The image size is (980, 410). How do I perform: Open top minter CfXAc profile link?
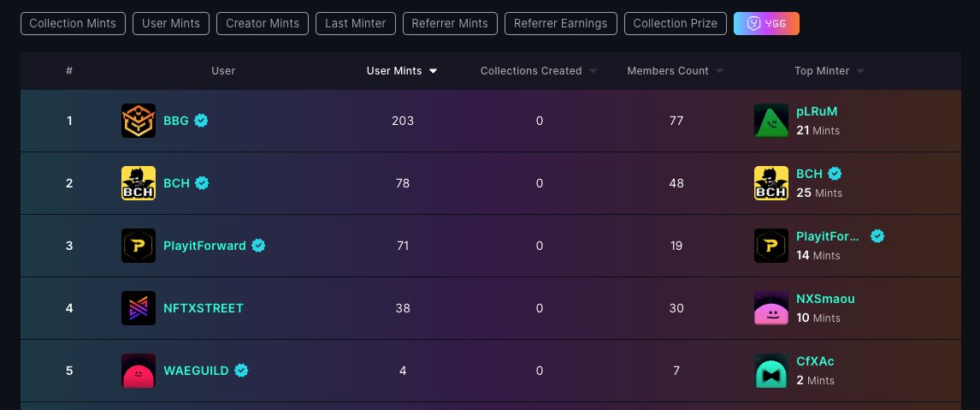coord(815,362)
